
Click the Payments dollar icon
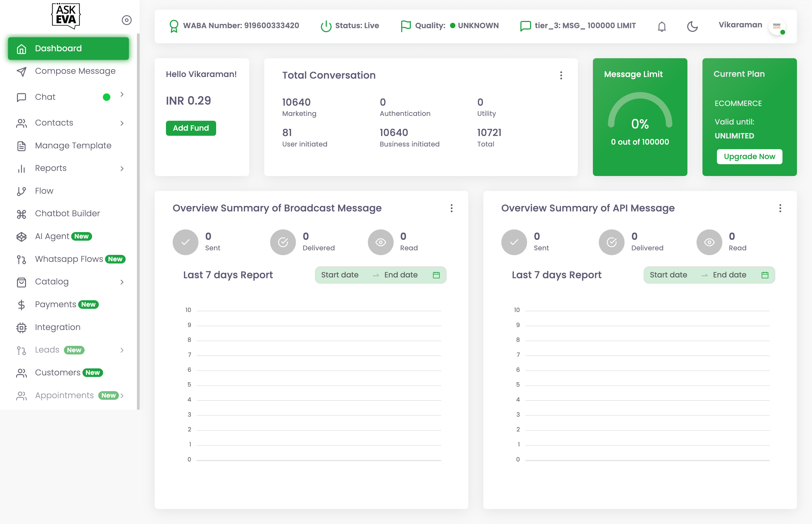21,305
